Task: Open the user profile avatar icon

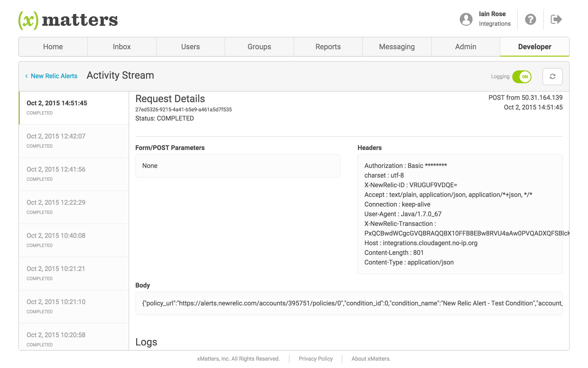Action: (466, 19)
